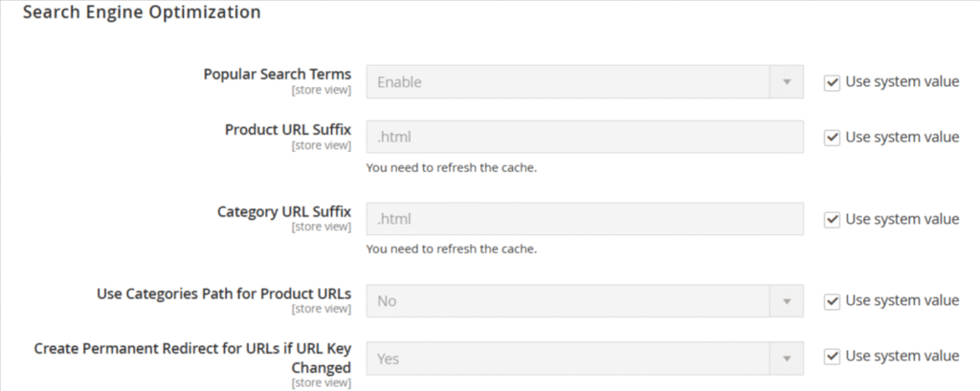
Task: Click the cache refresh note under Product URL Suffix
Action: [451, 168]
